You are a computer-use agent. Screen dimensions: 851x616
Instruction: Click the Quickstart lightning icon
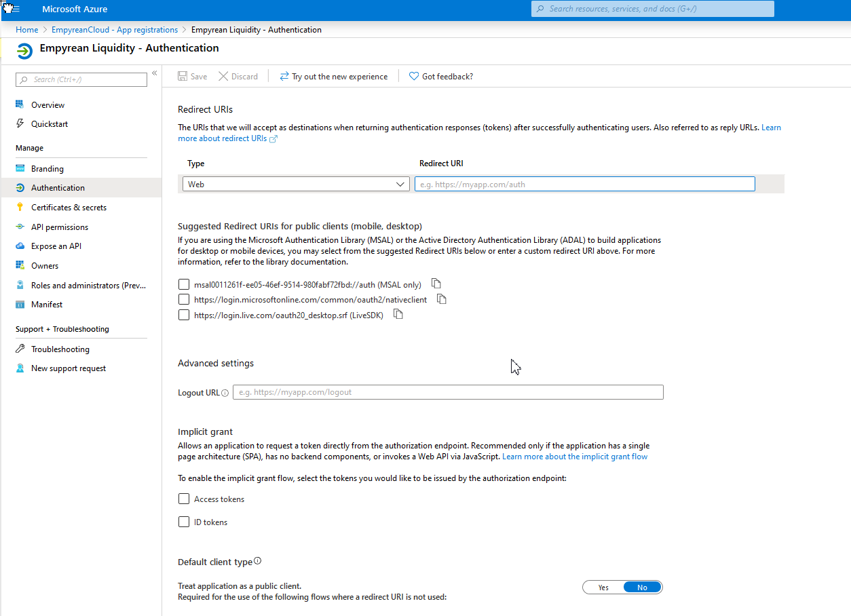coord(20,123)
